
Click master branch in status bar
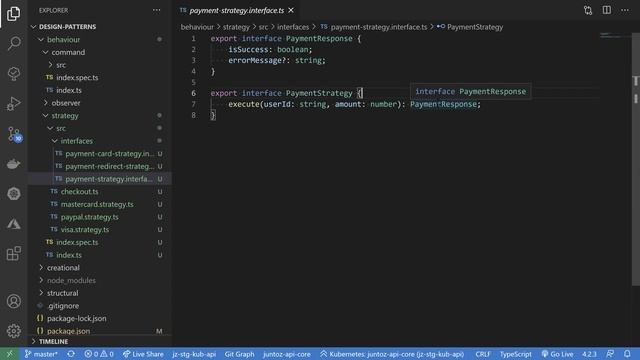point(41,354)
